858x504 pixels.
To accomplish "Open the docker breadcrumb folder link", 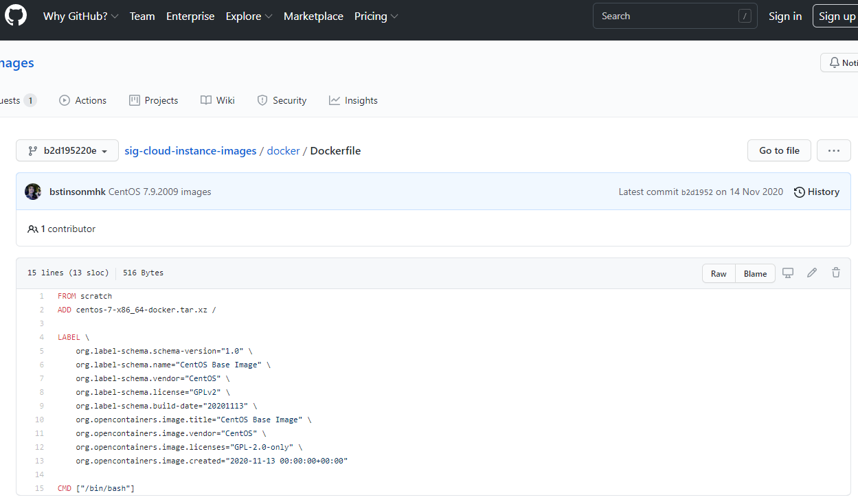I will coord(283,150).
